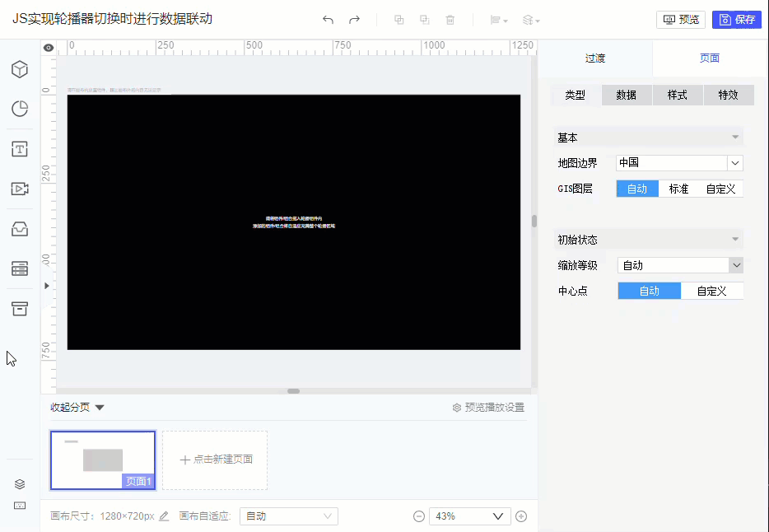Open the server stack component icon

coord(20,268)
